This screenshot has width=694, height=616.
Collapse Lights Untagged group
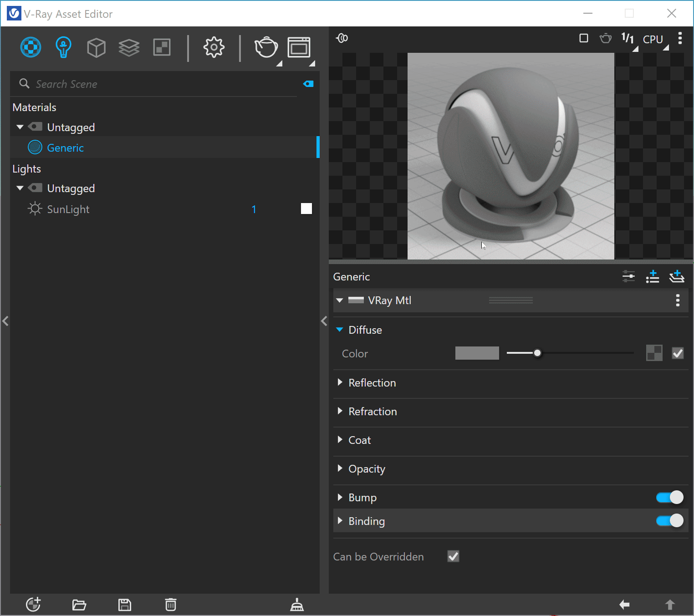click(x=20, y=188)
